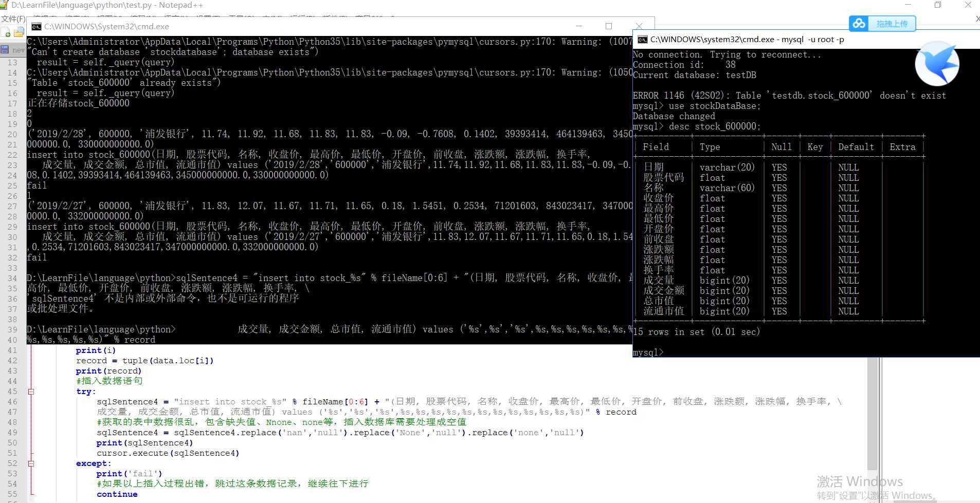Screen dimensions: 980x503
Task: Open the 文件(F) menu in Notepad++
Action: (x=13, y=19)
